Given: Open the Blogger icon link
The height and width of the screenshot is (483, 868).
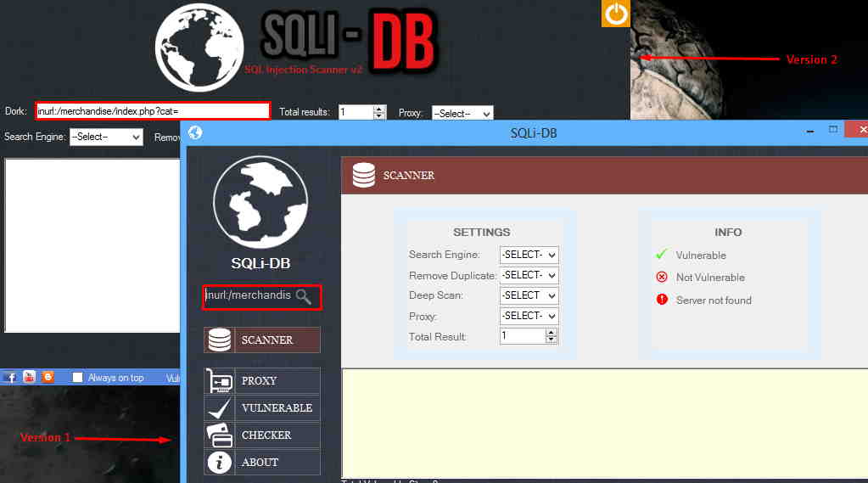Looking at the screenshot, I should (x=48, y=377).
